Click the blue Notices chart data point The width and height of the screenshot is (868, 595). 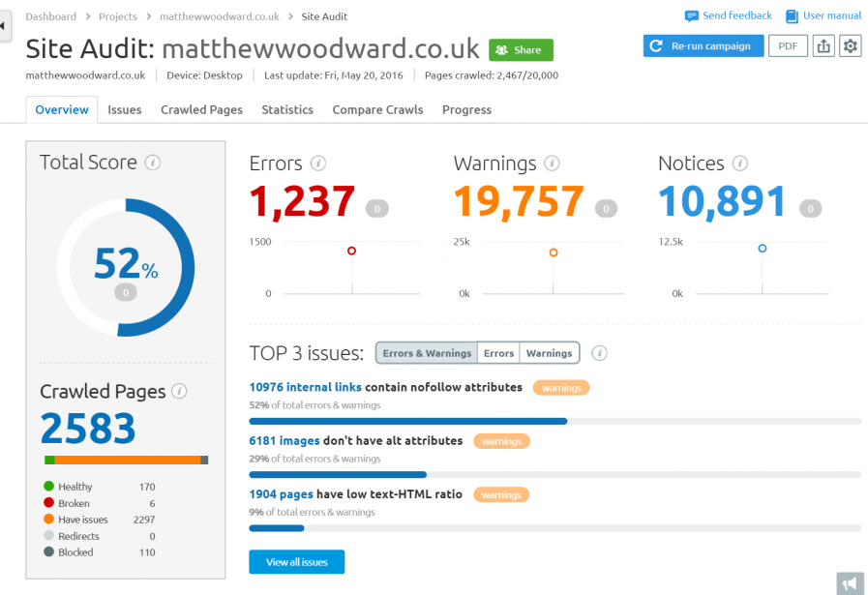point(763,249)
